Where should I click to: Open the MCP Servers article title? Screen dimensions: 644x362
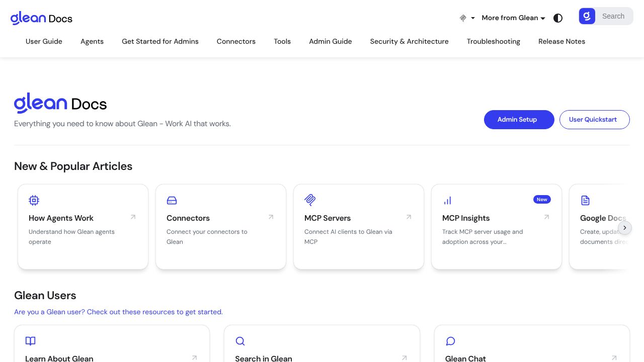(328, 218)
